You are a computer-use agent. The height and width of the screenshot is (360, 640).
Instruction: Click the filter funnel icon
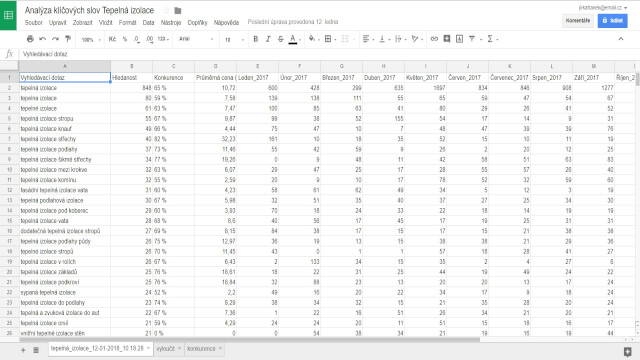[x=472, y=39]
